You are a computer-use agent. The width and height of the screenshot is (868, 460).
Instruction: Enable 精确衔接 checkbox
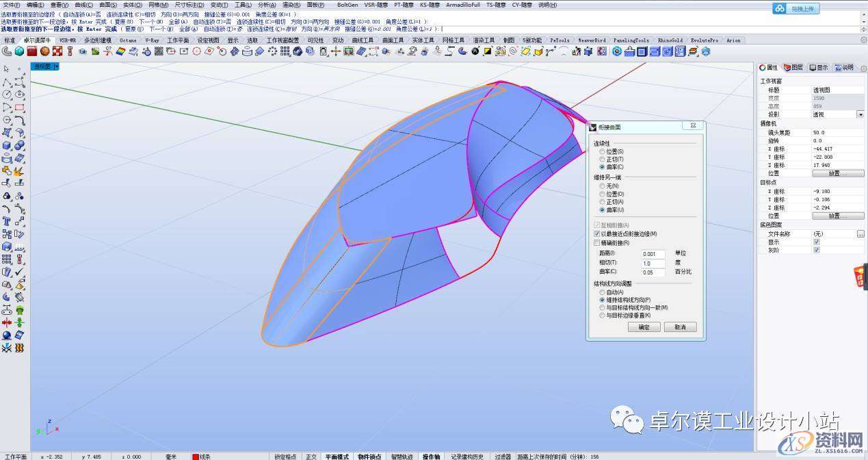[x=596, y=242]
